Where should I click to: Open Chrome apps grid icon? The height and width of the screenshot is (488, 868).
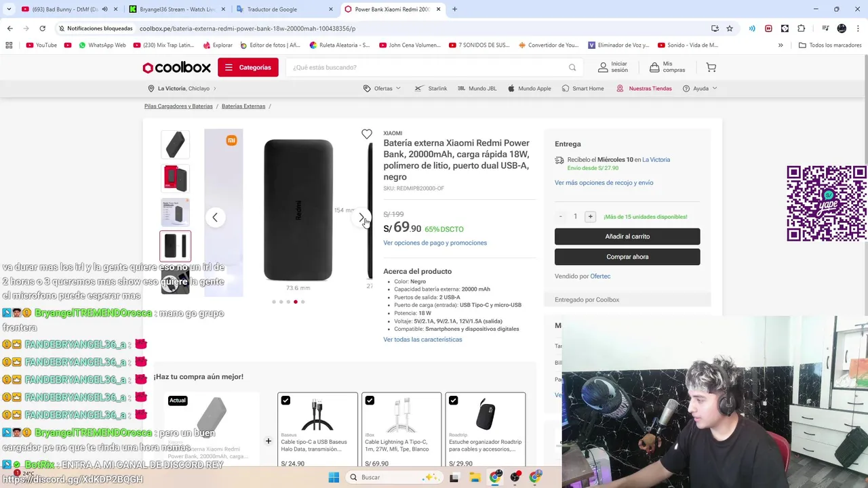pos(9,45)
